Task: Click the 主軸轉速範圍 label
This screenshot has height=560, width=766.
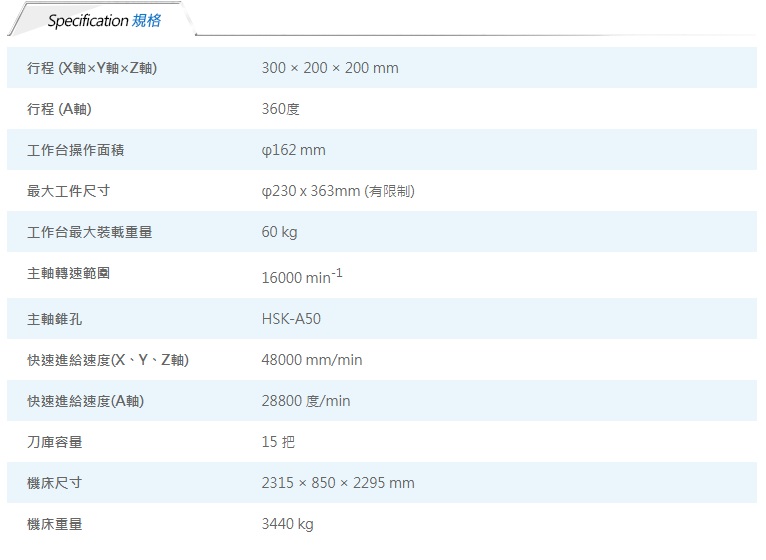Action: click(68, 273)
